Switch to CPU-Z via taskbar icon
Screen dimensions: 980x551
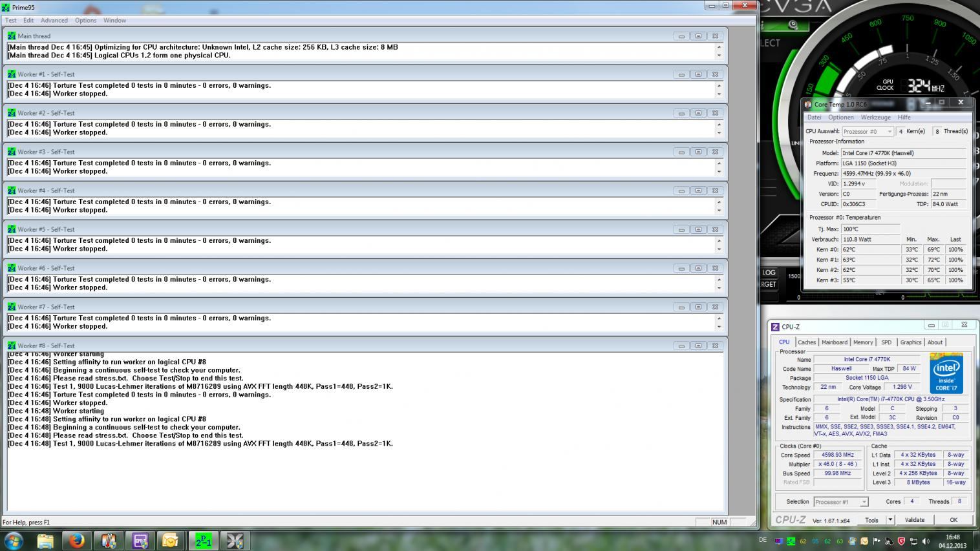pos(140,541)
